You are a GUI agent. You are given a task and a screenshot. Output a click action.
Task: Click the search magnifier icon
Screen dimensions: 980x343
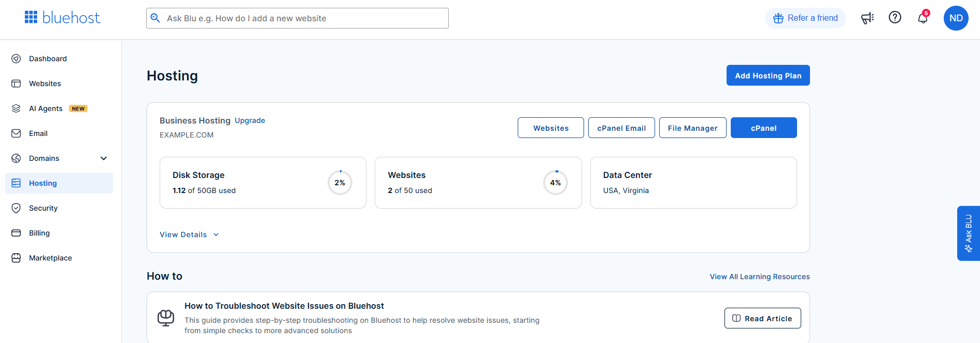pyautogui.click(x=155, y=18)
